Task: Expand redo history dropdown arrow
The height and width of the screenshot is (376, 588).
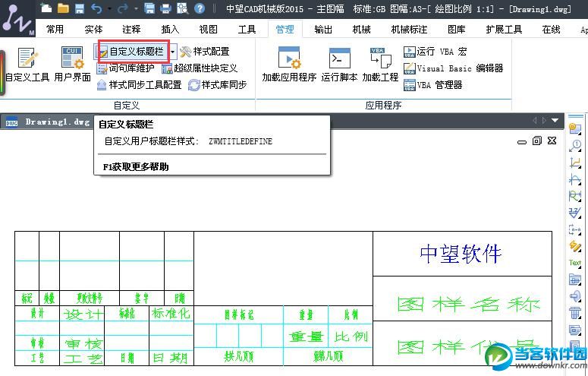Action: [136, 8]
